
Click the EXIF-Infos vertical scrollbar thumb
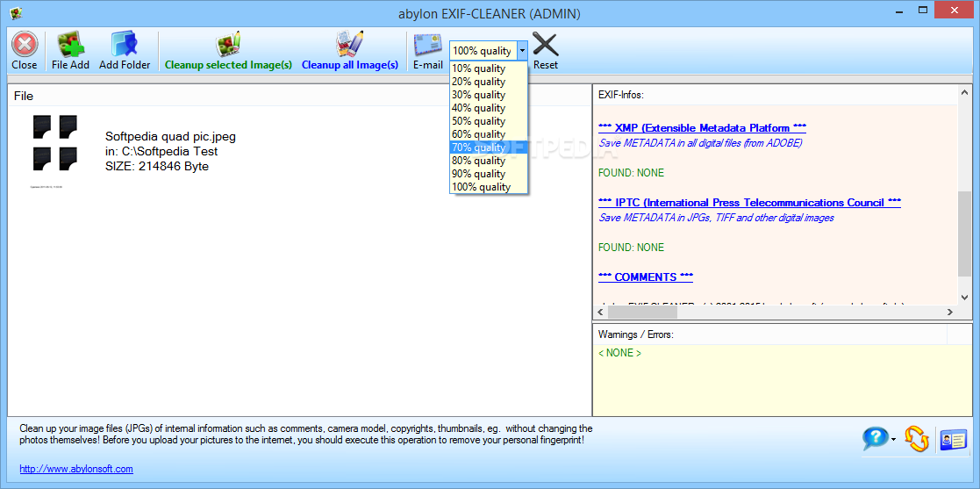[964, 234]
